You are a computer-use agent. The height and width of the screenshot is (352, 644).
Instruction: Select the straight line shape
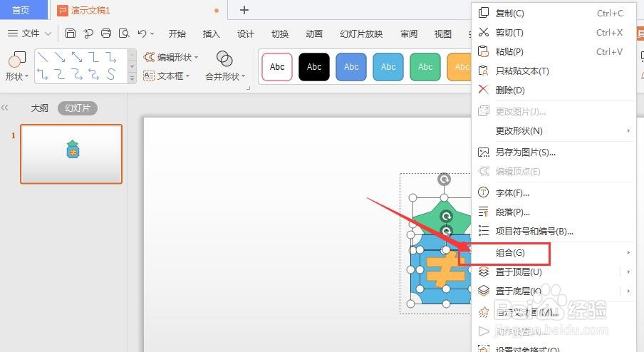coord(43,57)
